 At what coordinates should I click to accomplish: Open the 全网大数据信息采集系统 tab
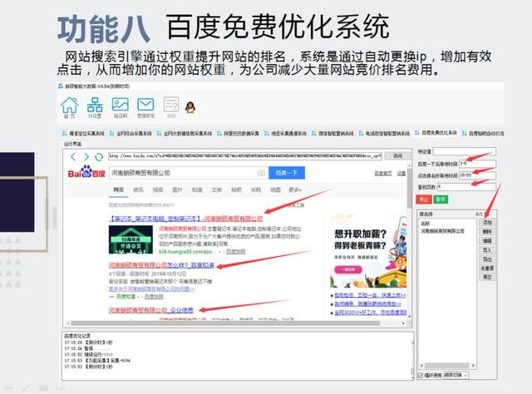click(185, 133)
